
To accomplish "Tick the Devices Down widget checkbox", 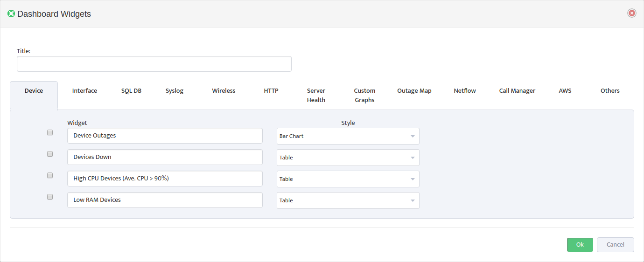I will pyautogui.click(x=50, y=154).
